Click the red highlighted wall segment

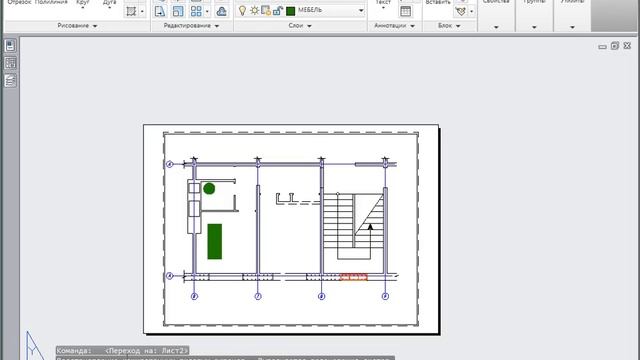354,277
